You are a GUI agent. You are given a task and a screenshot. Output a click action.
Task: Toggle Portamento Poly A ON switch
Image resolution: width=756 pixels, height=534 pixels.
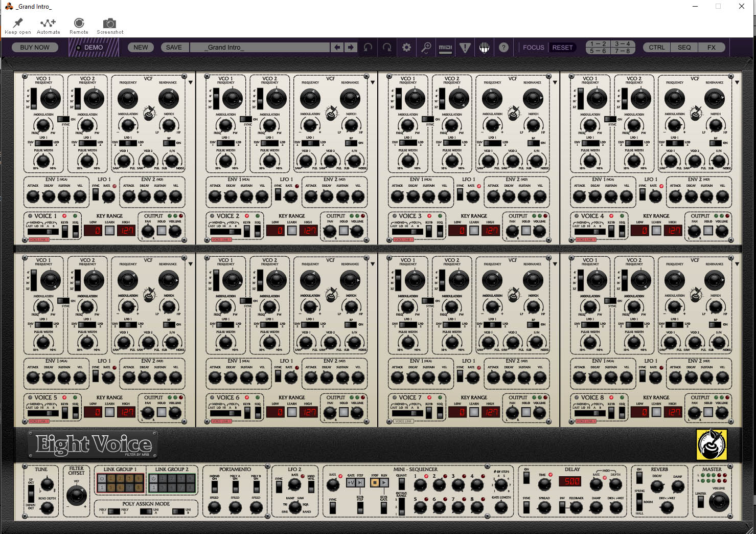235,486
